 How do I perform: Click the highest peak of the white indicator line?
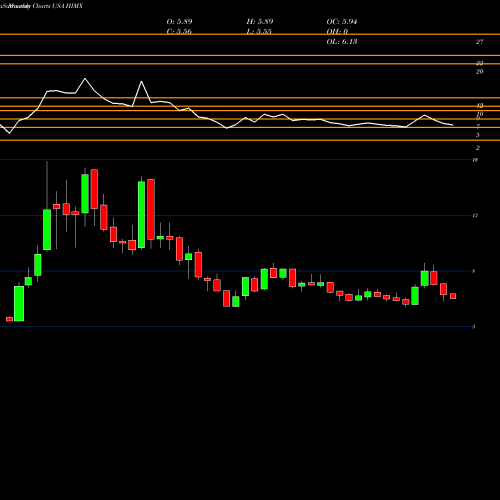85,79
